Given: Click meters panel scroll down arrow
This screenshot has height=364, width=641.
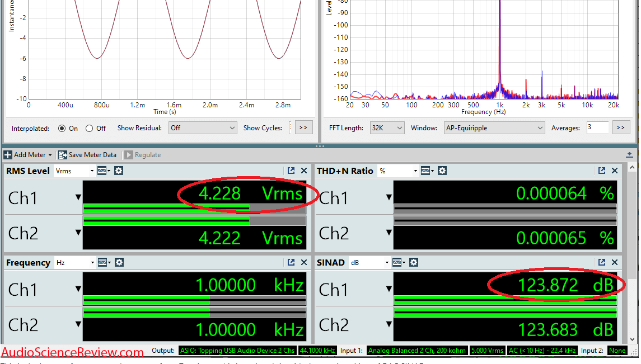Looking at the screenshot, I should tap(632, 339).
